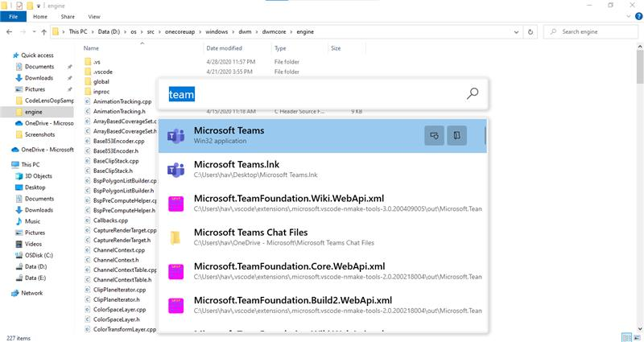Open the View ribbon tab

click(x=94, y=16)
